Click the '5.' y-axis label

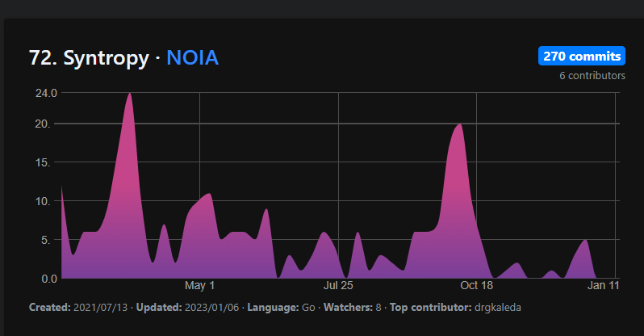point(45,240)
